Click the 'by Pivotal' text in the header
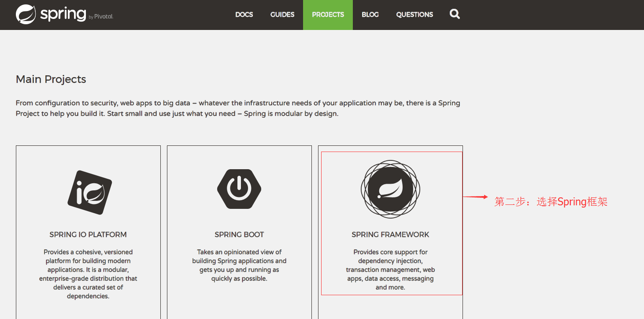 tap(101, 17)
